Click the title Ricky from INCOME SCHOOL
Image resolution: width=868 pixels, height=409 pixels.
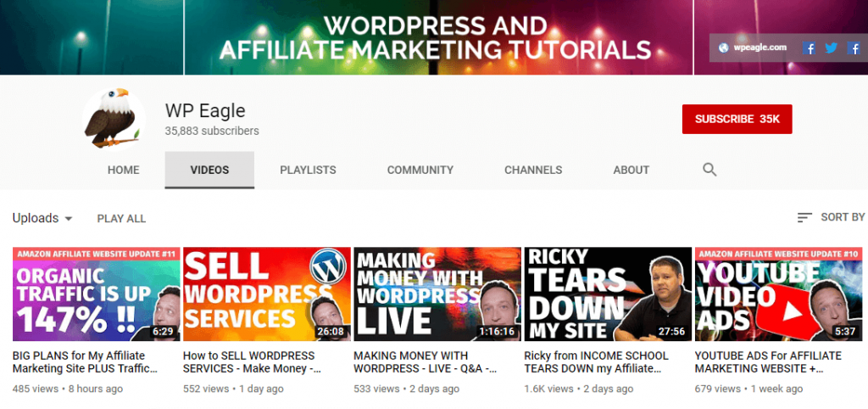[596, 361]
